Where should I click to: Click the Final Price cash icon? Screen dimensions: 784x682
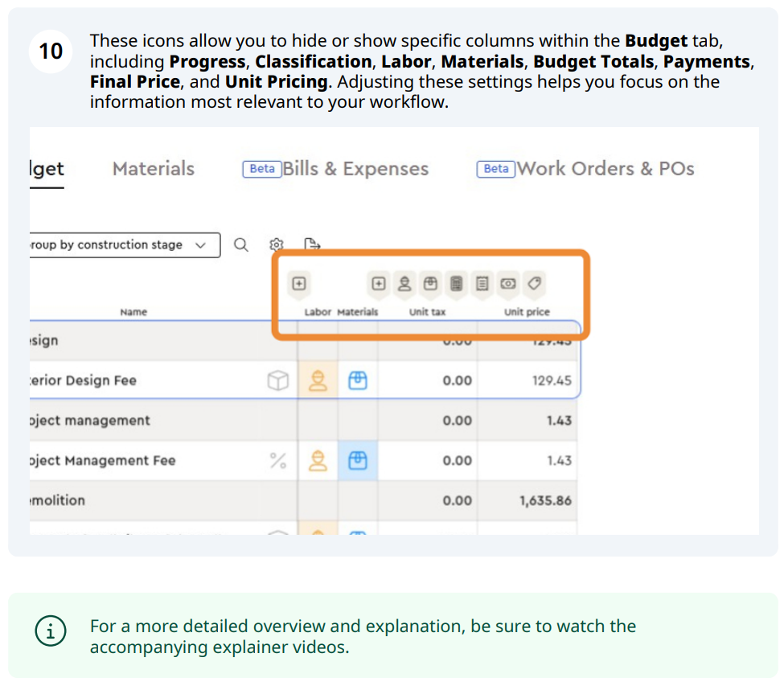508,283
